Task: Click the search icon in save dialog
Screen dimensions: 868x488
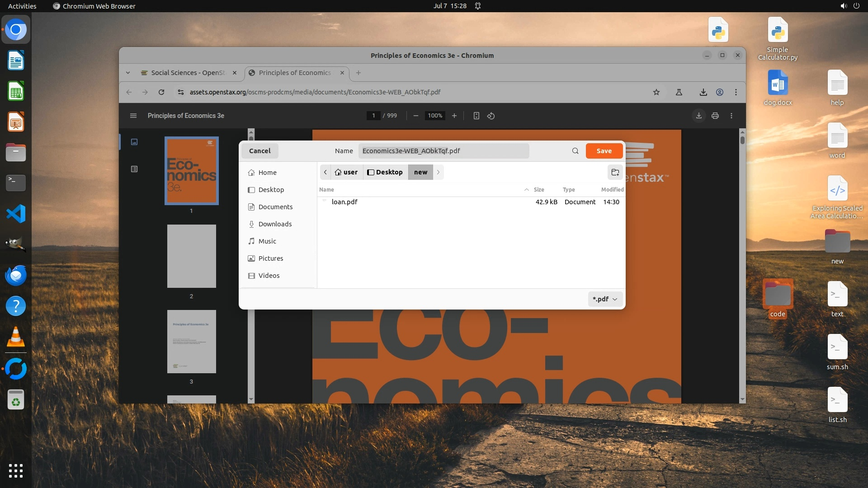Action: point(575,151)
